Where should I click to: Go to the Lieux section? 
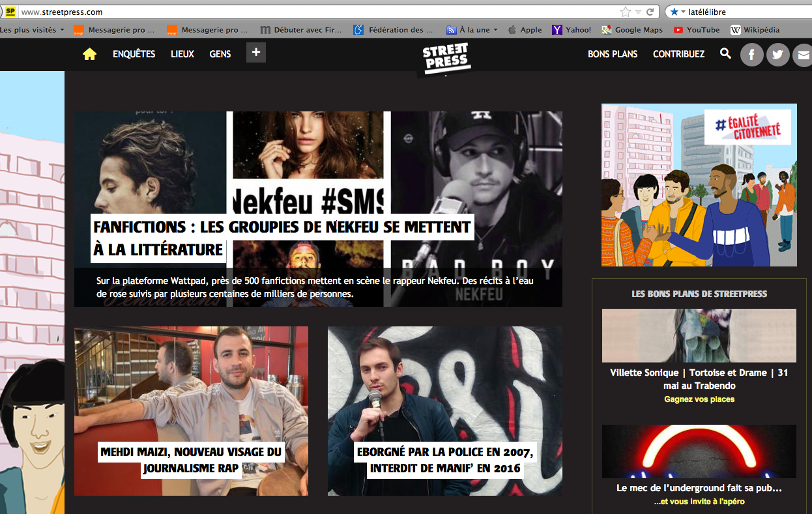[182, 54]
